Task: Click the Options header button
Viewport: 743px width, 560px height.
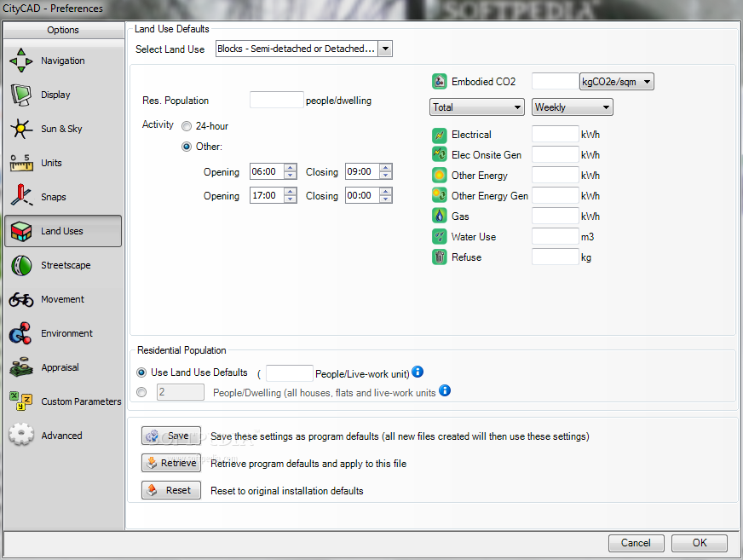Action: point(63,30)
